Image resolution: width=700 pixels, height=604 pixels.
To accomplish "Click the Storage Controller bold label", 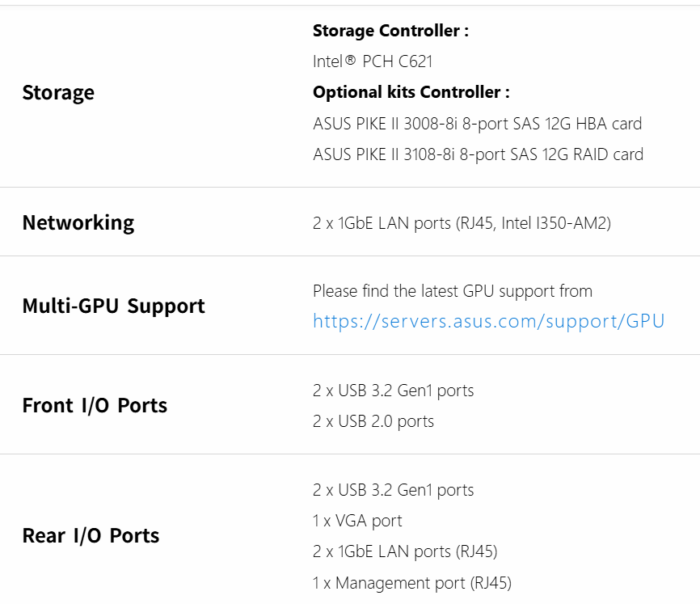I will point(390,31).
